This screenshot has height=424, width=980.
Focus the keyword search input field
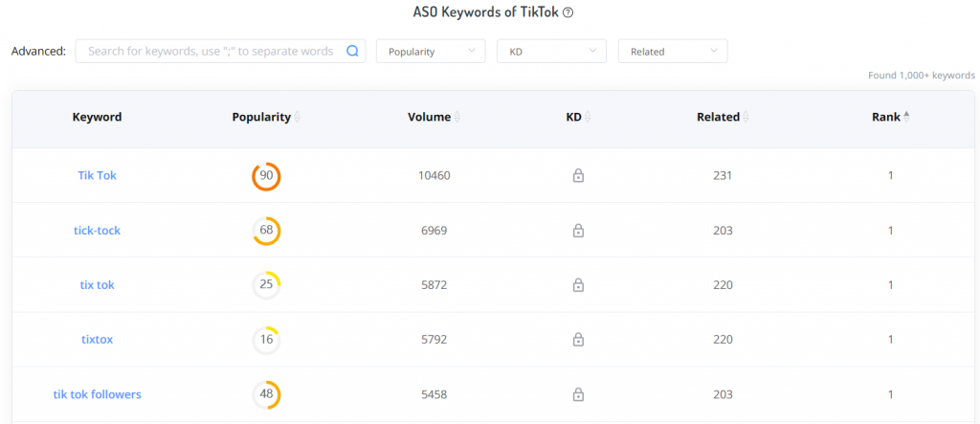click(x=210, y=52)
